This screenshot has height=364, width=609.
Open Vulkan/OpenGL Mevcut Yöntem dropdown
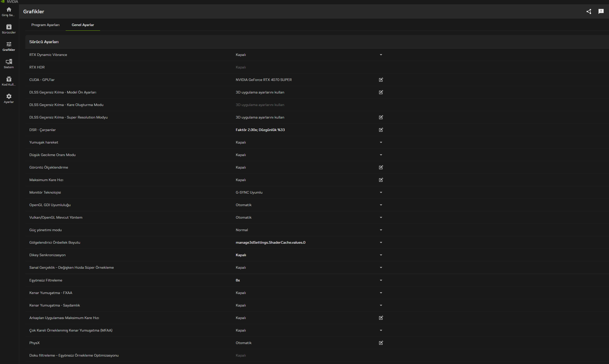click(381, 217)
